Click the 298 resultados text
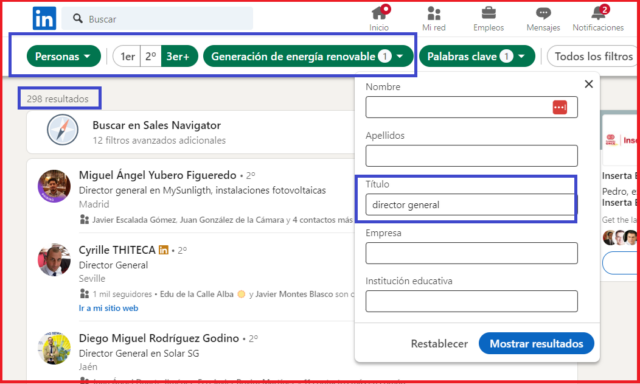Screen dimensions: 640x384 58,99
